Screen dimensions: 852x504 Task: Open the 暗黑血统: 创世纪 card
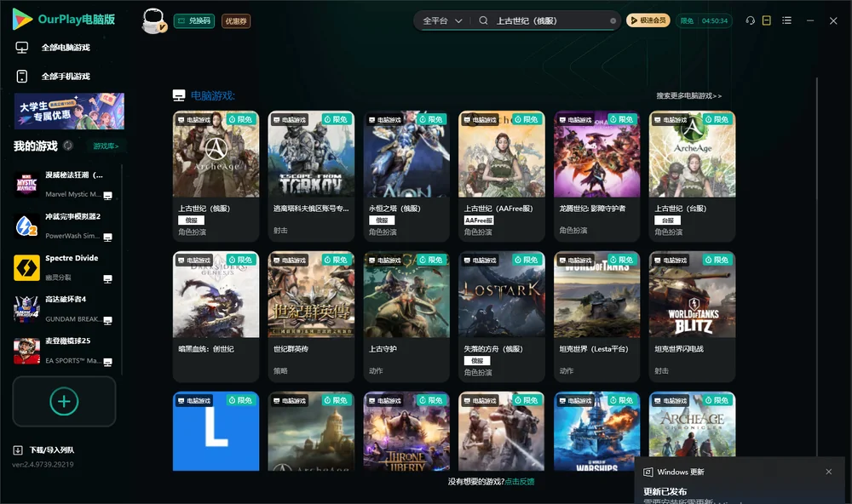click(216, 317)
